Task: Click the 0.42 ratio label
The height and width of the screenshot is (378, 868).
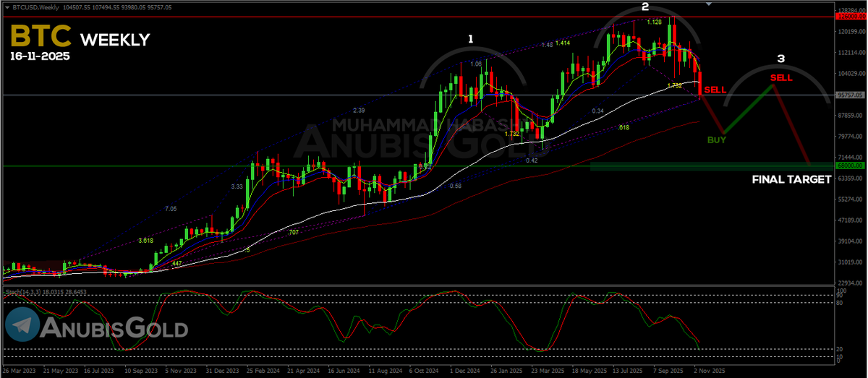Action: point(531,160)
